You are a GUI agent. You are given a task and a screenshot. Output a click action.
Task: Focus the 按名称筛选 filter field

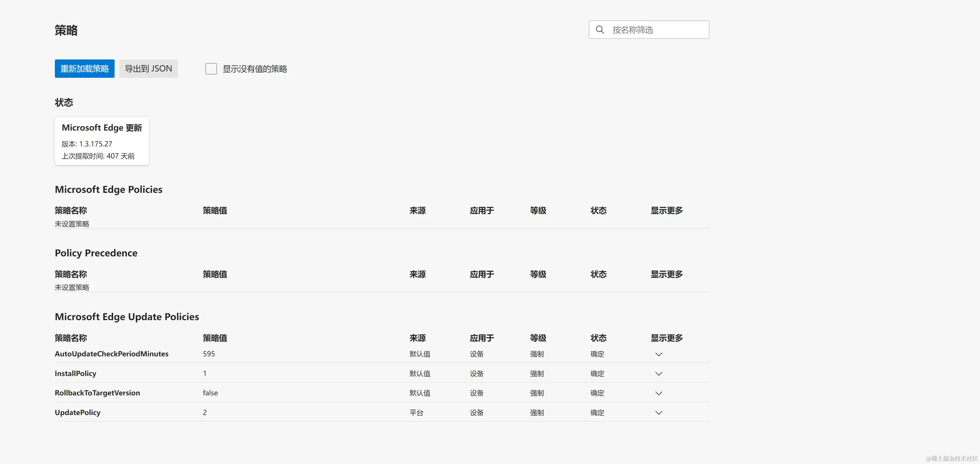649,30
